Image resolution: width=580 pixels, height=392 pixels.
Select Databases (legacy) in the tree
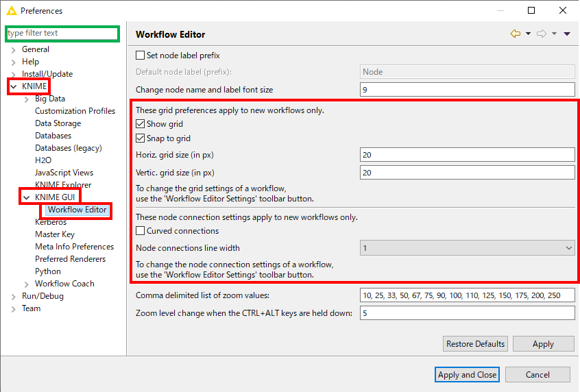coord(69,148)
